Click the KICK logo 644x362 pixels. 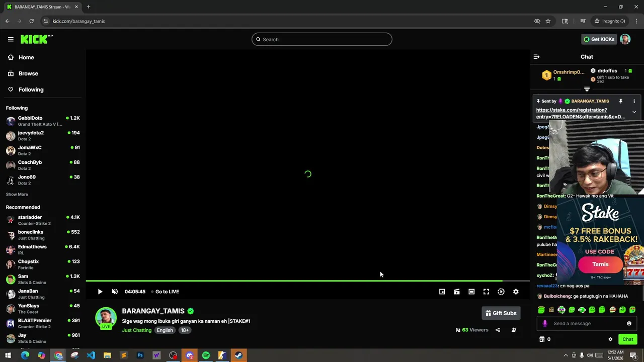tap(37, 39)
